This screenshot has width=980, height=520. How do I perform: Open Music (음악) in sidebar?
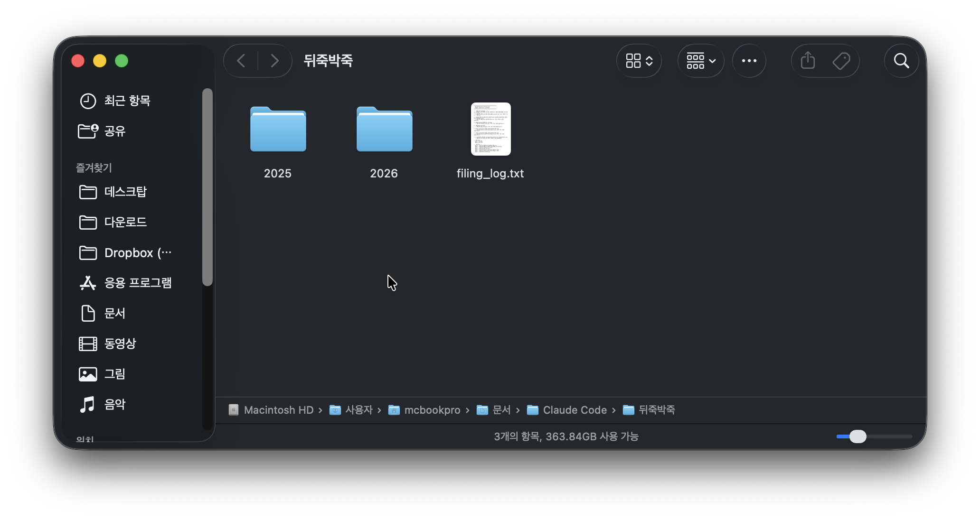[x=114, y=404]
